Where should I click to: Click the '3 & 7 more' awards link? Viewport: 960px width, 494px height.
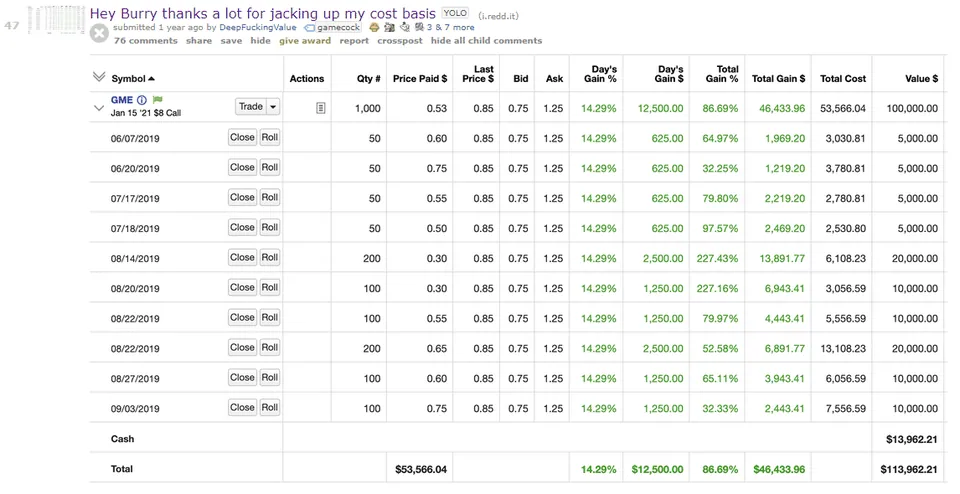(x=451, y=28)
